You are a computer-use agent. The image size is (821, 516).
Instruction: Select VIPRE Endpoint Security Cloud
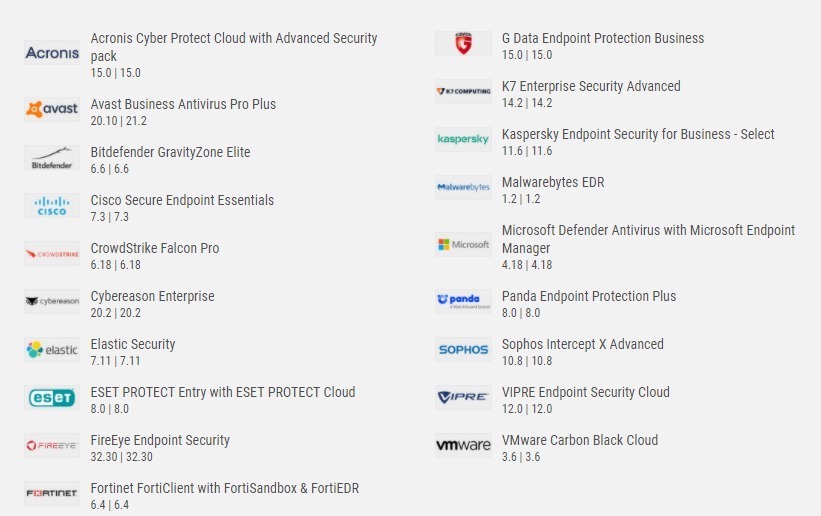tap(585, 392)
